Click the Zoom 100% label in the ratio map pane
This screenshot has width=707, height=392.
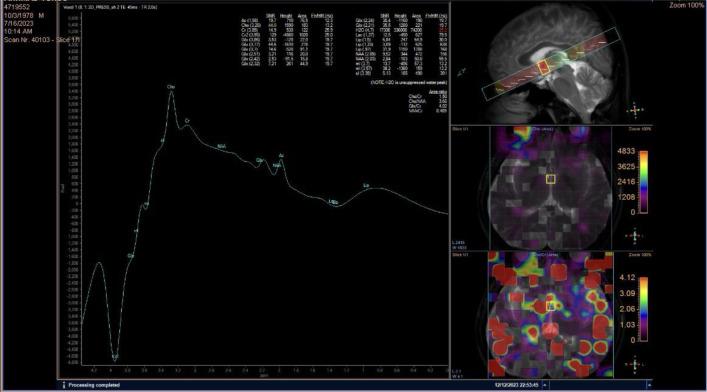[x=640, y=255]
